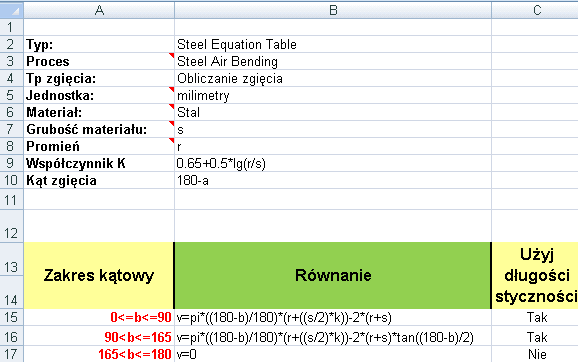Viewport: 578px width, 362px height.
Task: Select the red 0<=b<=90 range cell
Action: (x=99, y=317)
